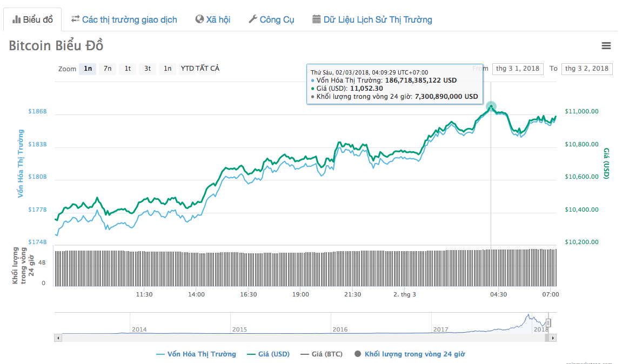Click the globe icon beside Xã hội
This screenshot has width=629, height=364.
click(199, 19)
